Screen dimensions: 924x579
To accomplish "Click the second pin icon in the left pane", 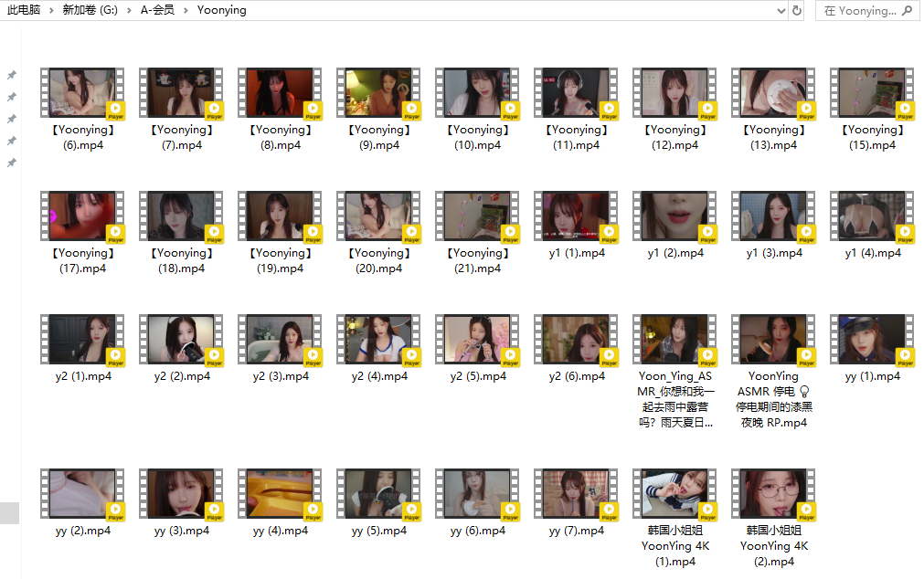I will tap(12, 97).
